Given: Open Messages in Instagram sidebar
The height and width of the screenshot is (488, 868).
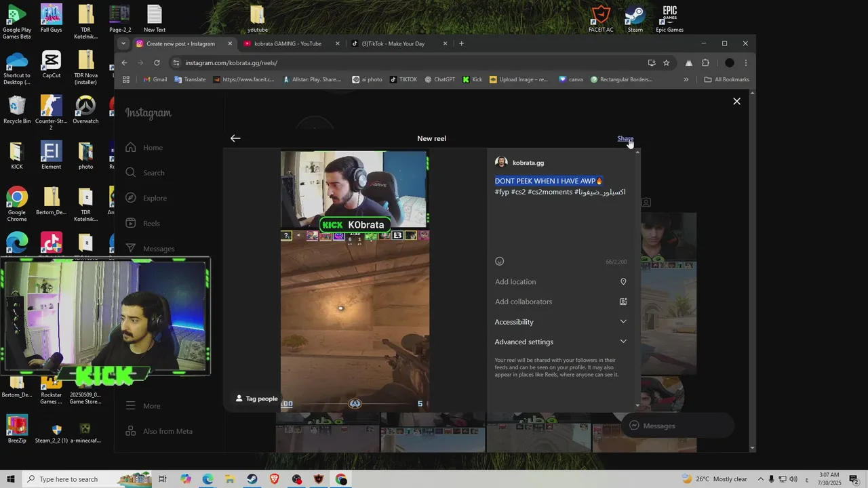Looking at the screenshot, I should [x=150, y=249].
